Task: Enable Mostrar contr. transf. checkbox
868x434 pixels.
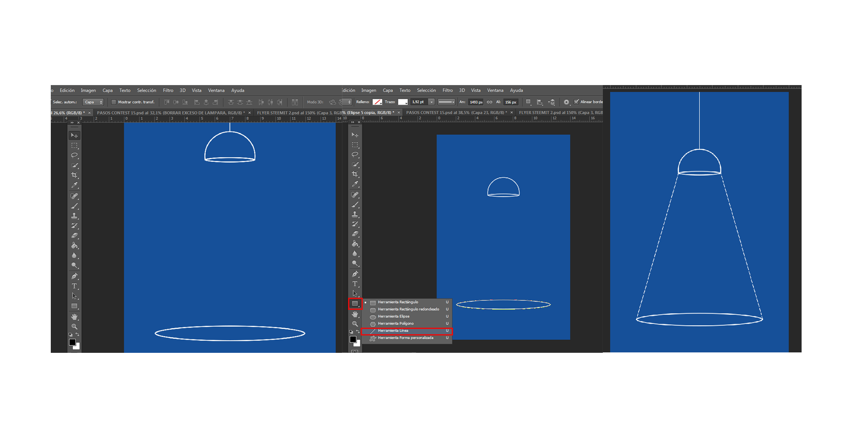Action: (114, 102)
